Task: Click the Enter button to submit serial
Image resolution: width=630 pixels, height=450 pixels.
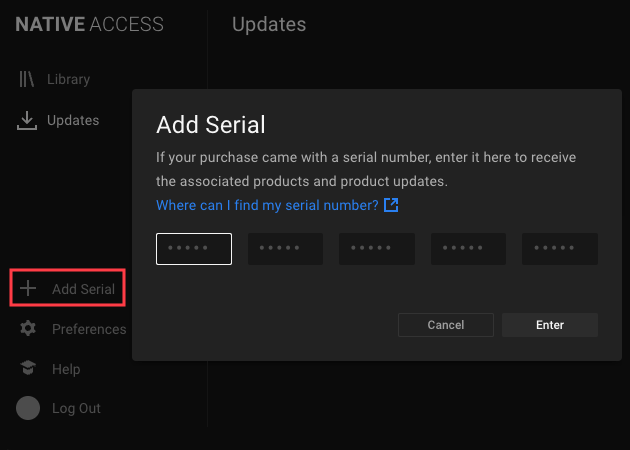Action: coord(550,325)
